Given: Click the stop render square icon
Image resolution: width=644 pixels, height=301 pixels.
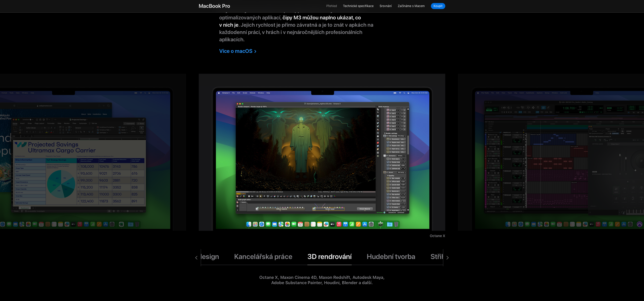Looking at the screenshot, I should click(x=249, y=196).
